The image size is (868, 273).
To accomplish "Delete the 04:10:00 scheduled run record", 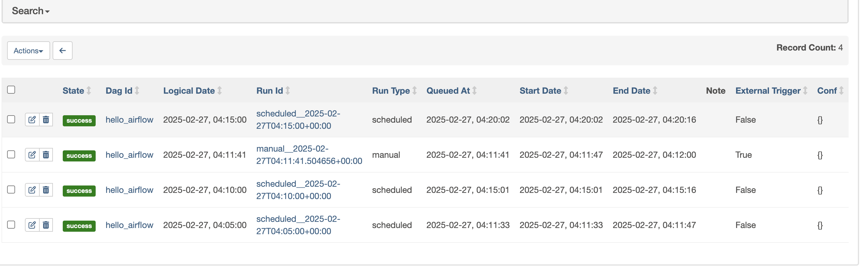I will 46,190.
